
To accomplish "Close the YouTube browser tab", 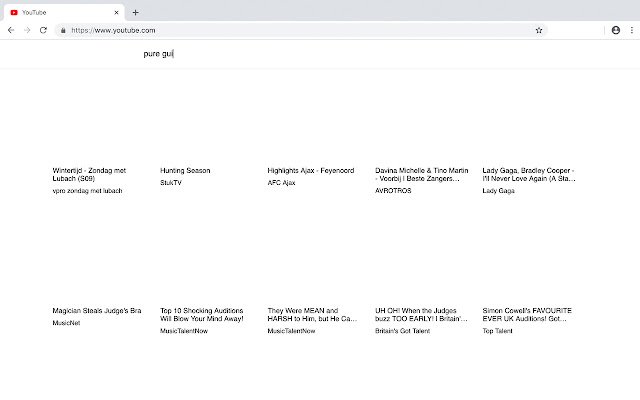I will pyautogui.click(x=116, y=13).
